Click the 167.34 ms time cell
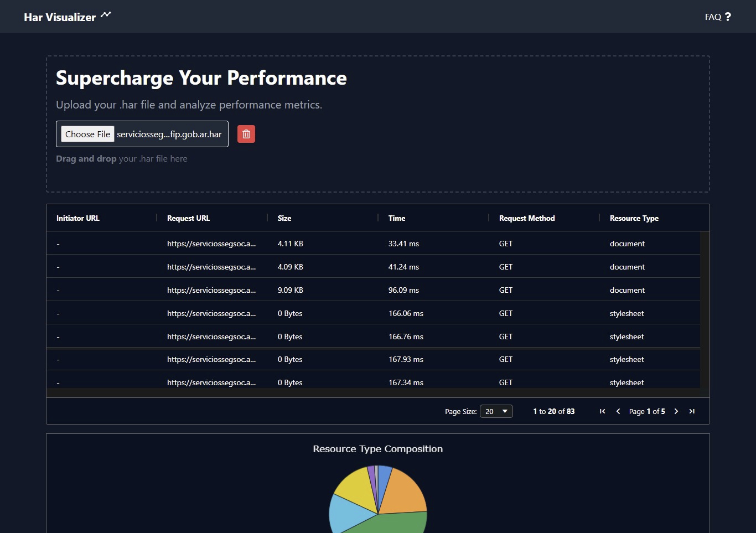The width and height of the screenshot is (756, 533). tap(406, 382)
